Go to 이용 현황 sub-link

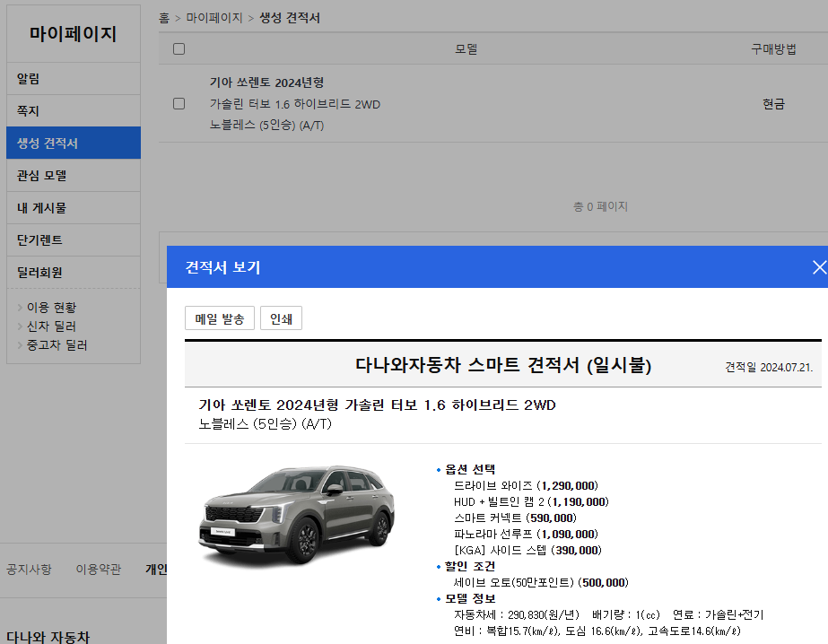point(51,308)
